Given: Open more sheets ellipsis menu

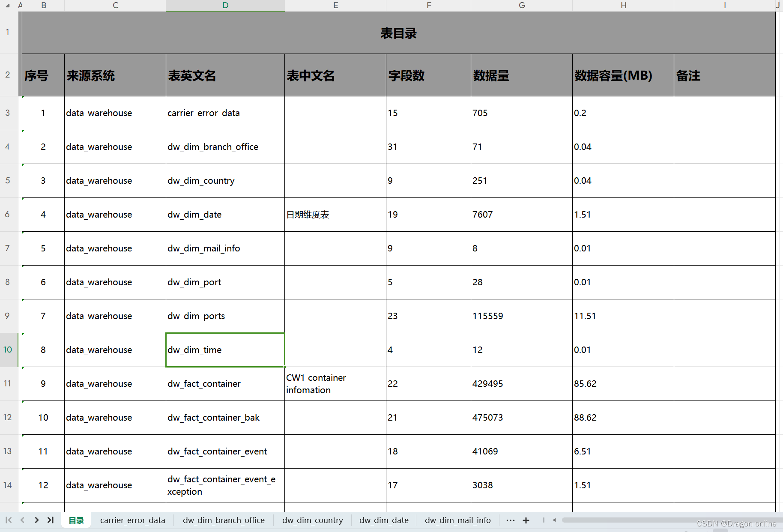Looking at the screenshot, I should tap(511, 520).
